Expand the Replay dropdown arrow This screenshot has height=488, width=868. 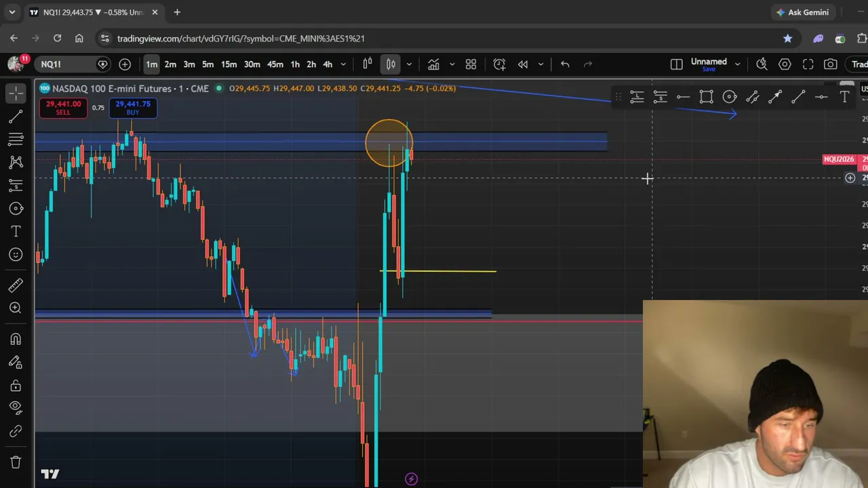coord(540,64)
